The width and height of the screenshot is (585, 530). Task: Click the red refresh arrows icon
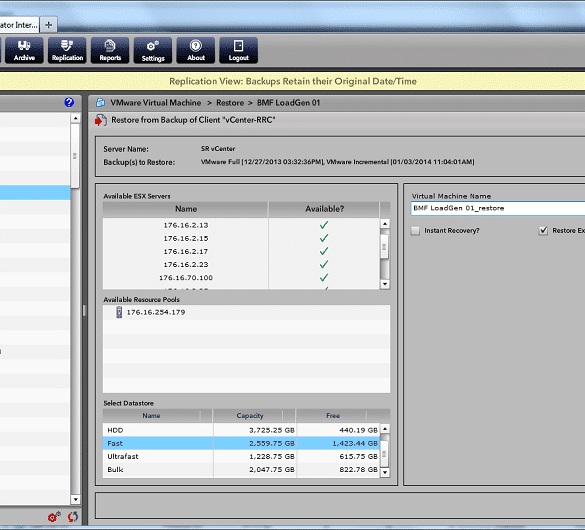pyautogui.click(x=73, y=517)
